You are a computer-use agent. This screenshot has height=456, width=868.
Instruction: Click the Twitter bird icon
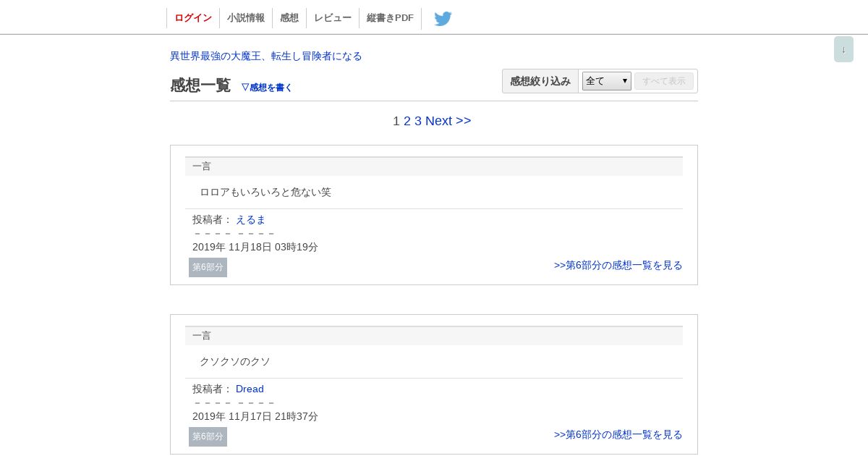click(x=443, y=19)
